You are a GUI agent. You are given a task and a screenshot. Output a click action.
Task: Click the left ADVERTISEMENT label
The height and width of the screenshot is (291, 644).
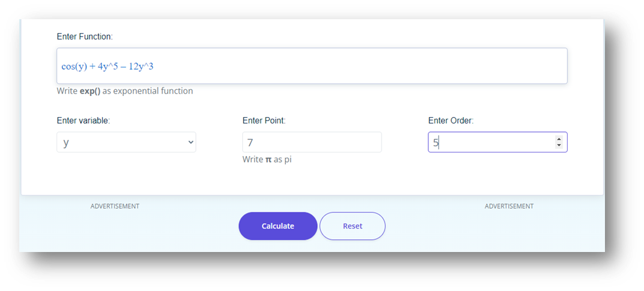click(115, 206)
